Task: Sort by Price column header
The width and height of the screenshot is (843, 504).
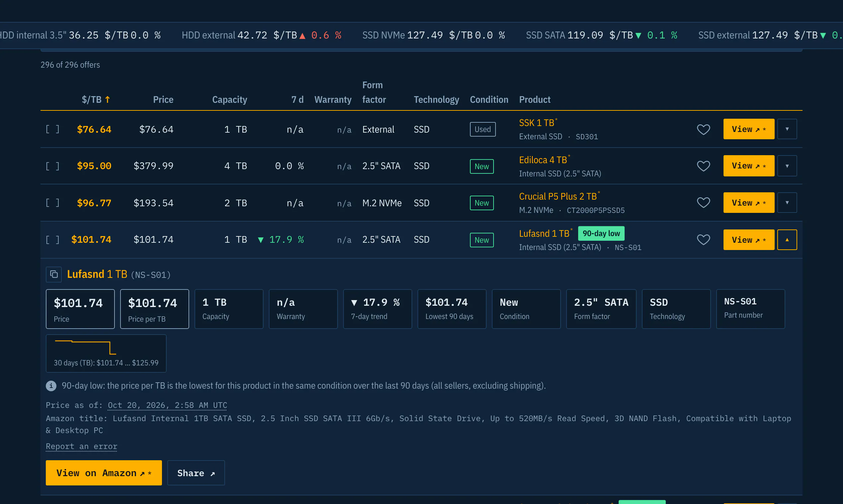Action: 163,99
